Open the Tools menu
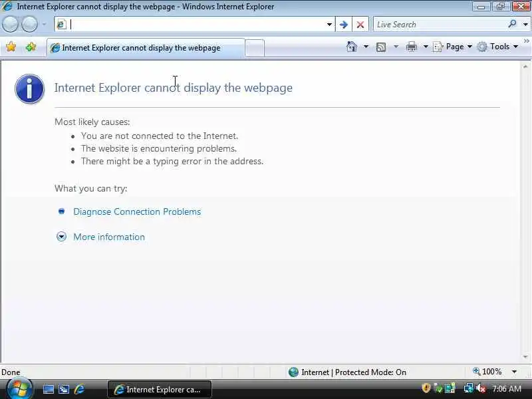The height and width of the screenshot is (399, 532). pyautogui.click(x=497, y=47)
